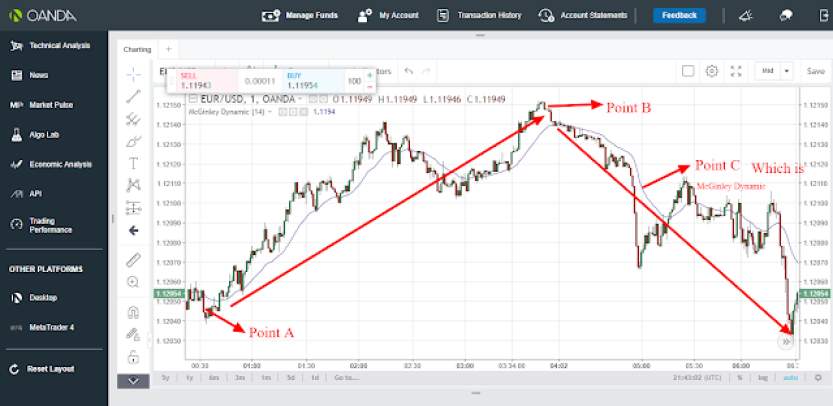
Task: Enter fullscreen chart mode
Action: coord(736,71)
